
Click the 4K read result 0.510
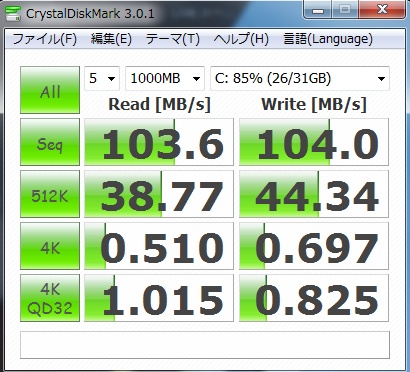[159, 246]
